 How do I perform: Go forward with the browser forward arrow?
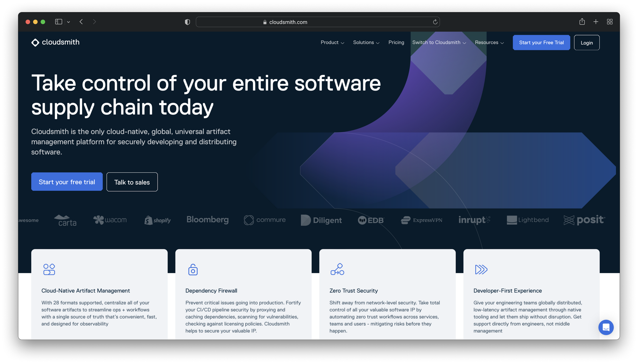[x=94, y=22]
